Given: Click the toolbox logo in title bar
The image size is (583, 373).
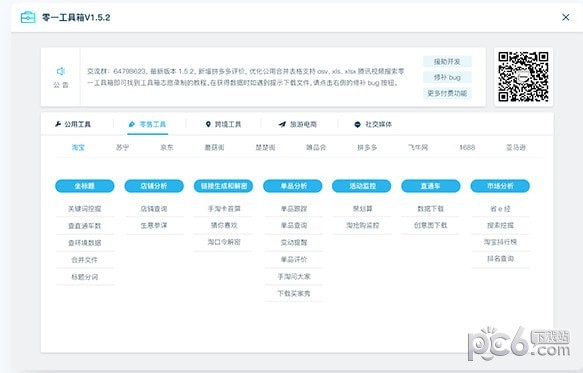Looking at the screenshot, I should tap(28, 17).
